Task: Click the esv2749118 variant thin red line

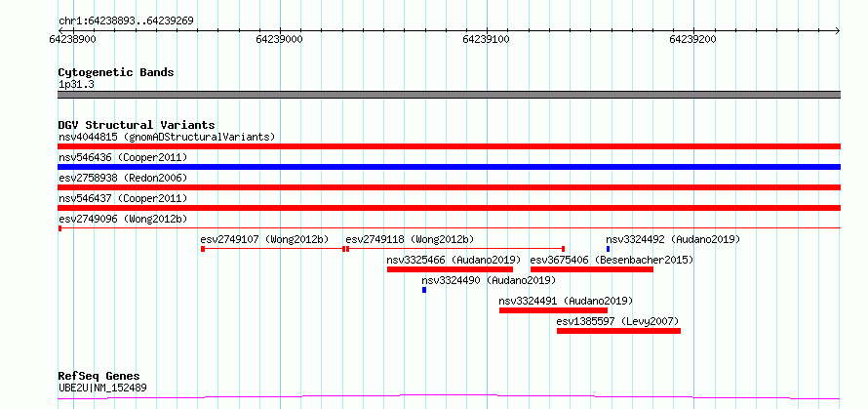Action: pos(455,249)
